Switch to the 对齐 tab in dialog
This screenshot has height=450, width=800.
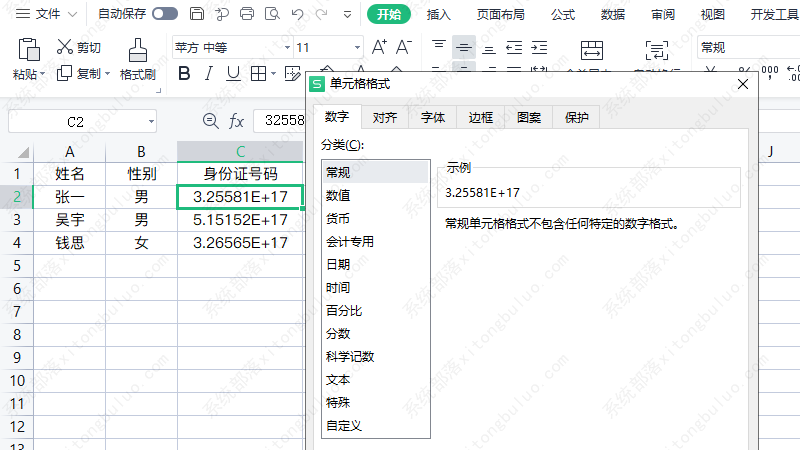click(384, 117)
